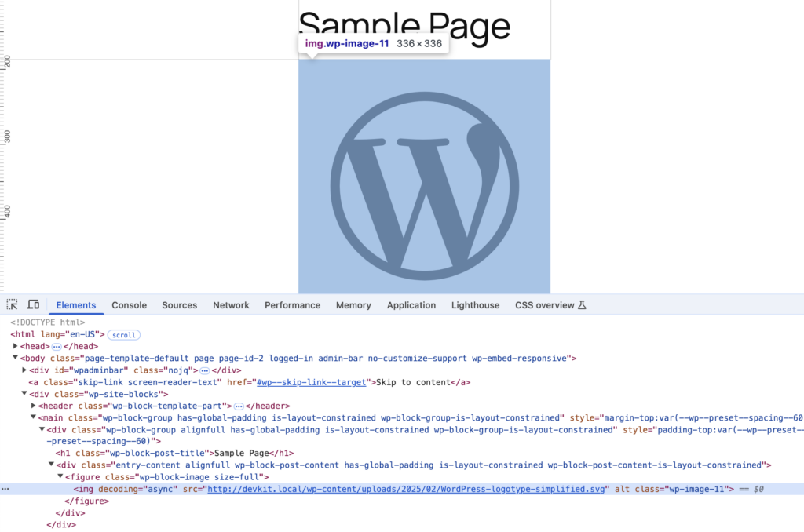Open the Performance tab
Screen dimensions: 804x532
(x=292, y=305)
